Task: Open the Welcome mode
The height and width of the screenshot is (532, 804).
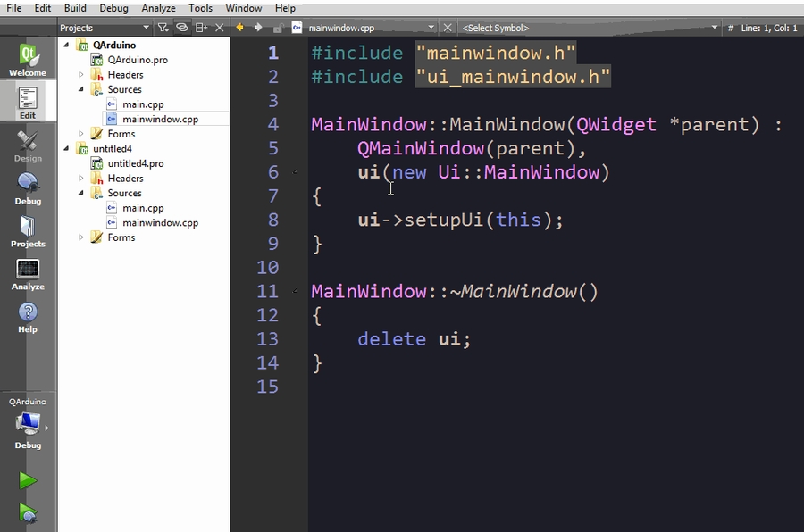Action: pos(28,59)
